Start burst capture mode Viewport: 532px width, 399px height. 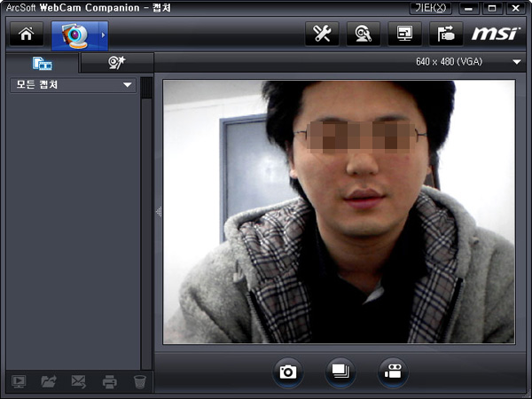pyautogui.click(x=340, y=372)
